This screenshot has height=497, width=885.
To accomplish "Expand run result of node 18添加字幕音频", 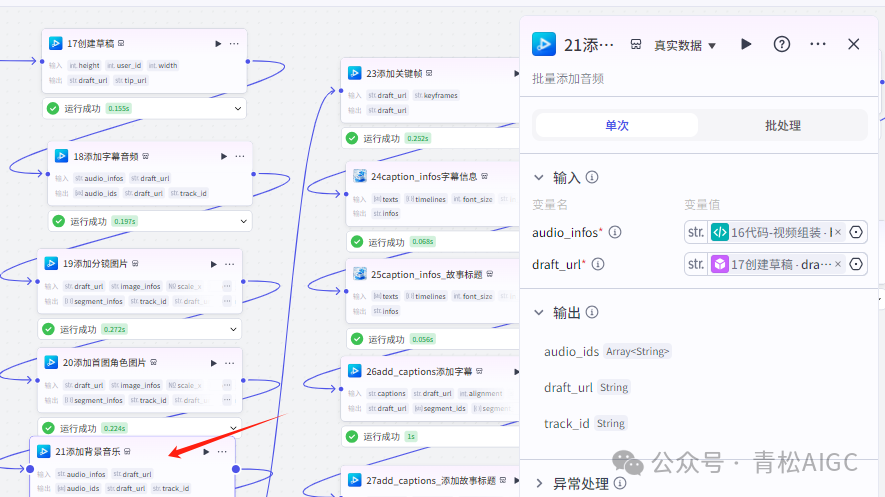I will tap(244, 221).
